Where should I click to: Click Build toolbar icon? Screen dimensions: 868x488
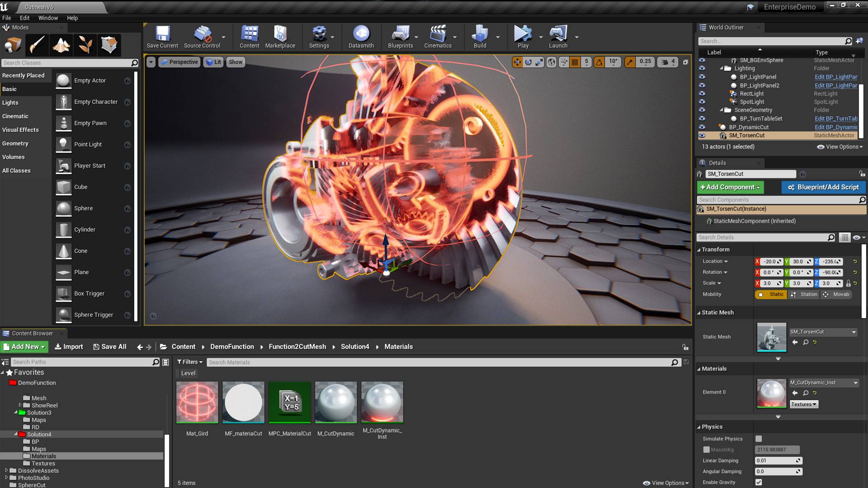pyautogui.click(x=480, y=37)
